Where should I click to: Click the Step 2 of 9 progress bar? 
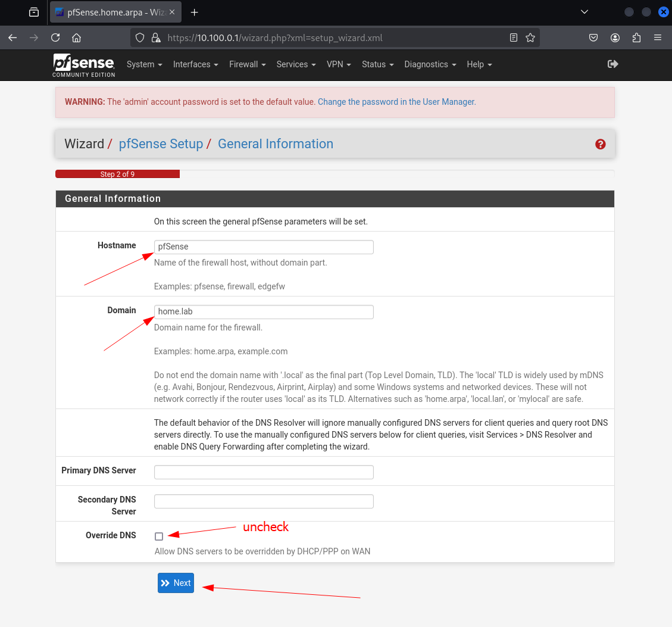point(117,174)
